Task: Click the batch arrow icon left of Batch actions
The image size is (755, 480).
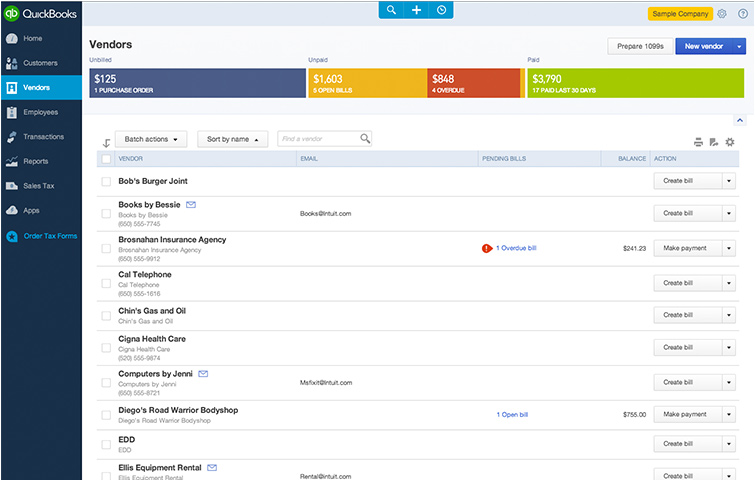Action: click(106, 143)
